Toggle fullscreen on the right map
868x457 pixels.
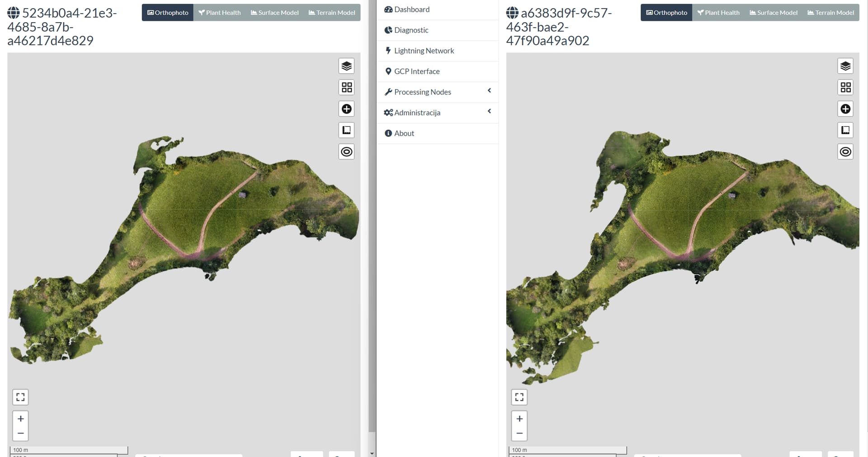point(519,397)
